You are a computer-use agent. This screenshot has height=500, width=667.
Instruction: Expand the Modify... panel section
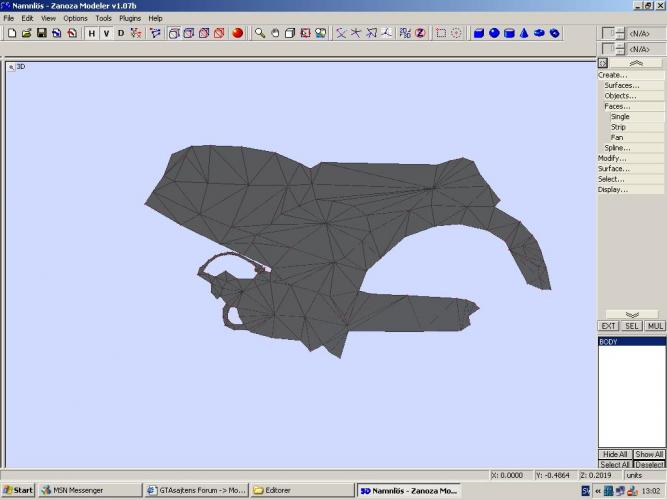coord(612,158)
